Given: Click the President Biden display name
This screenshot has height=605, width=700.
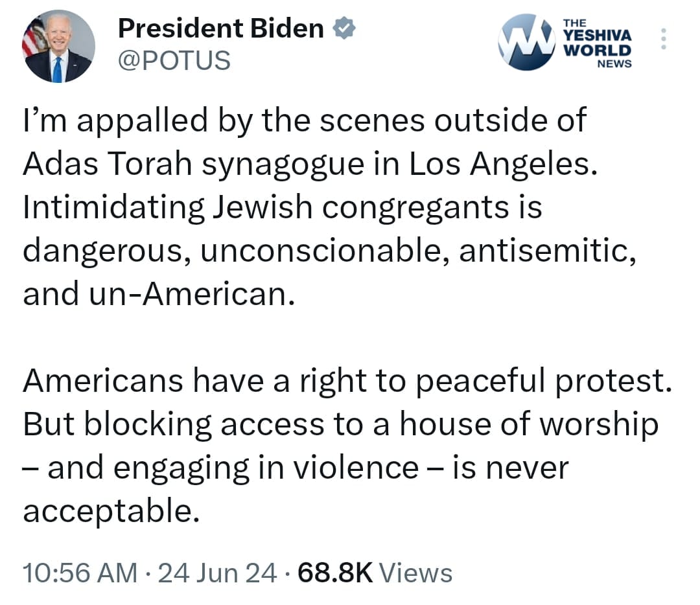Looking at the screenshot, I should point(220,29).
